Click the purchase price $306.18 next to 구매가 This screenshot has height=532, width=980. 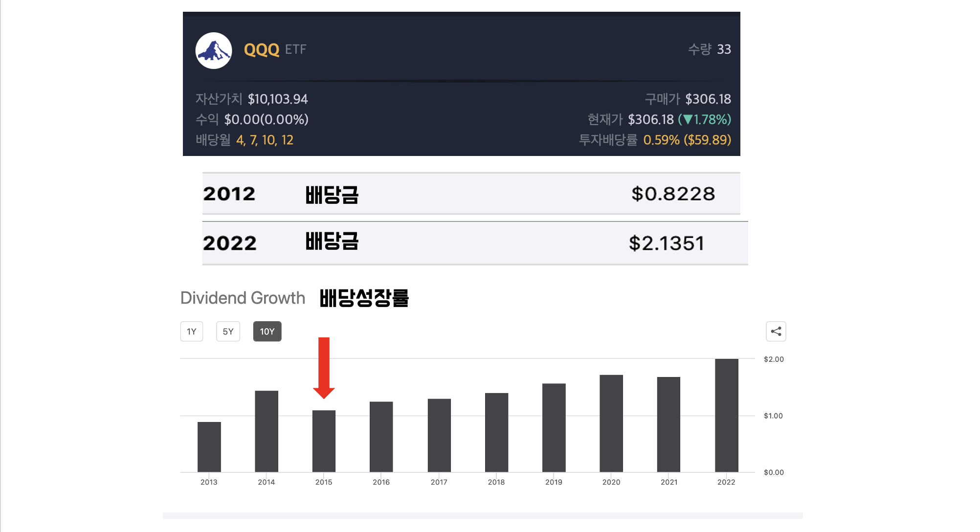tap(708, 99)
